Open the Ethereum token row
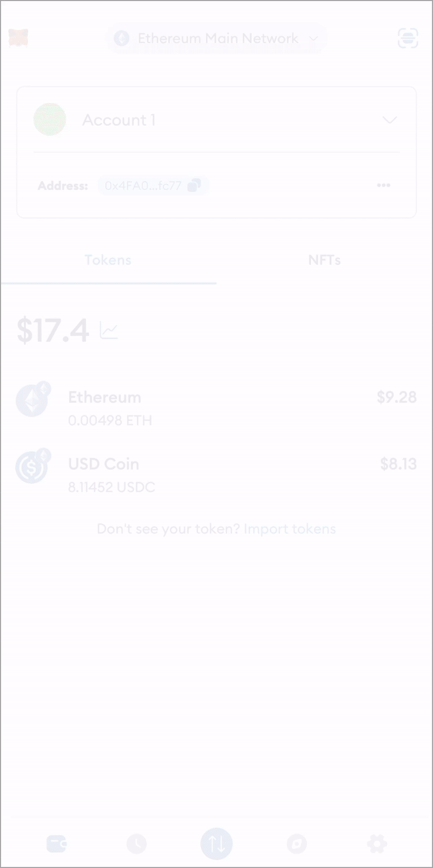The image size is (433, 868). point(216,408)
